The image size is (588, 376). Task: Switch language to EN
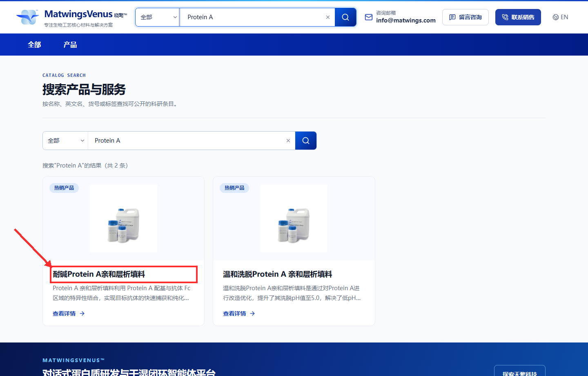560,17
